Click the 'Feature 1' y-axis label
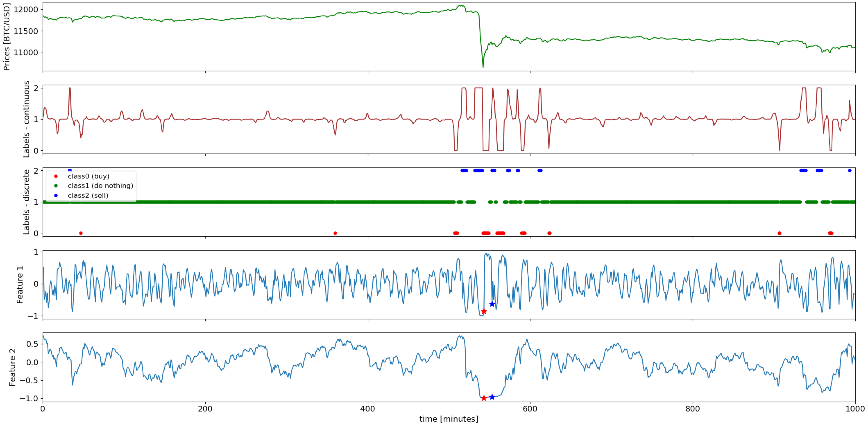This screenshot has height=425, width=868. [20, 285]
